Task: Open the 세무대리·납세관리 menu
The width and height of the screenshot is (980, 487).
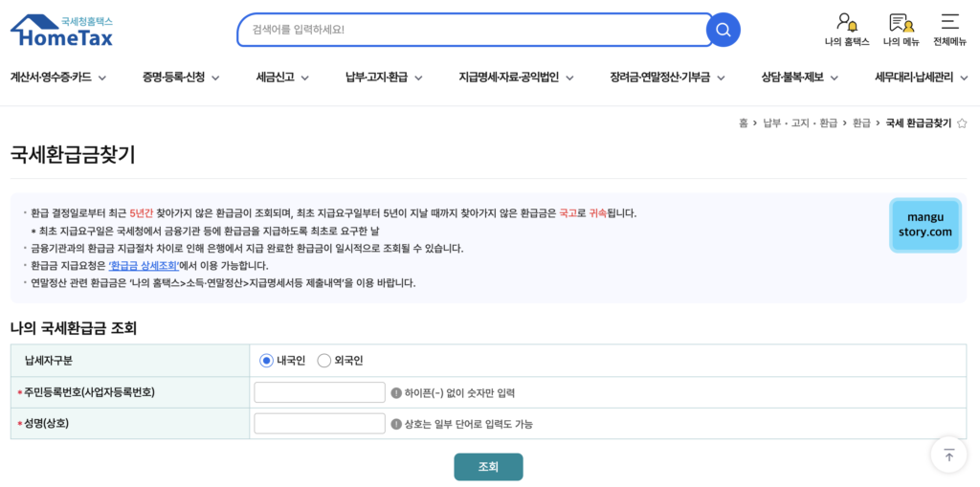Action: pyautogui.click(x=914, y=77)
